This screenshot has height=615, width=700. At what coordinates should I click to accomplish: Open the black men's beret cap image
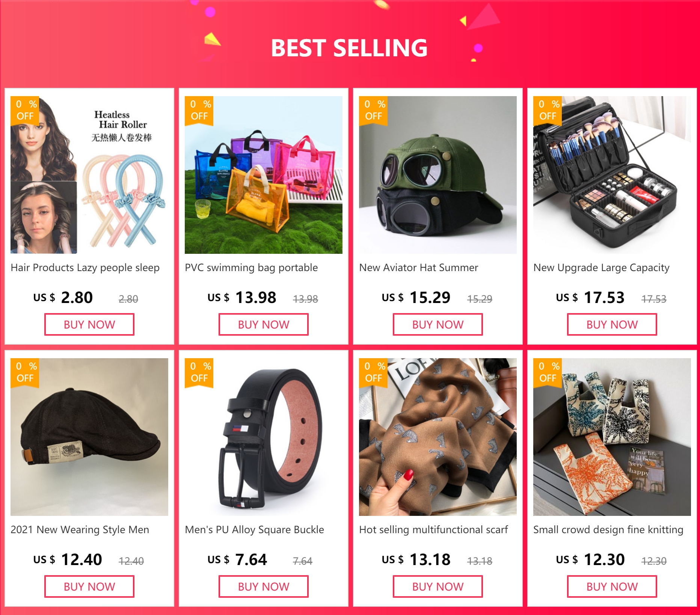tap(89, 437)
